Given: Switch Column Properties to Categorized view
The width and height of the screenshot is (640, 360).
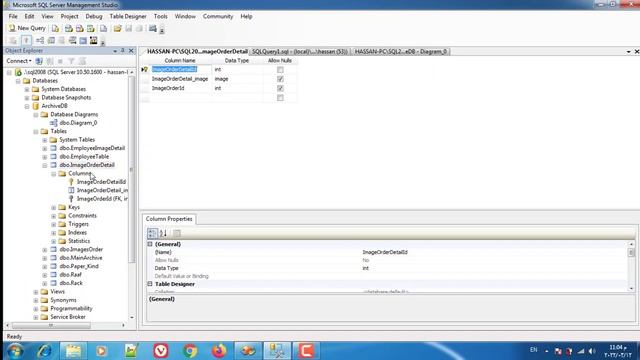Looking at the screenshot, I should 152,233.
